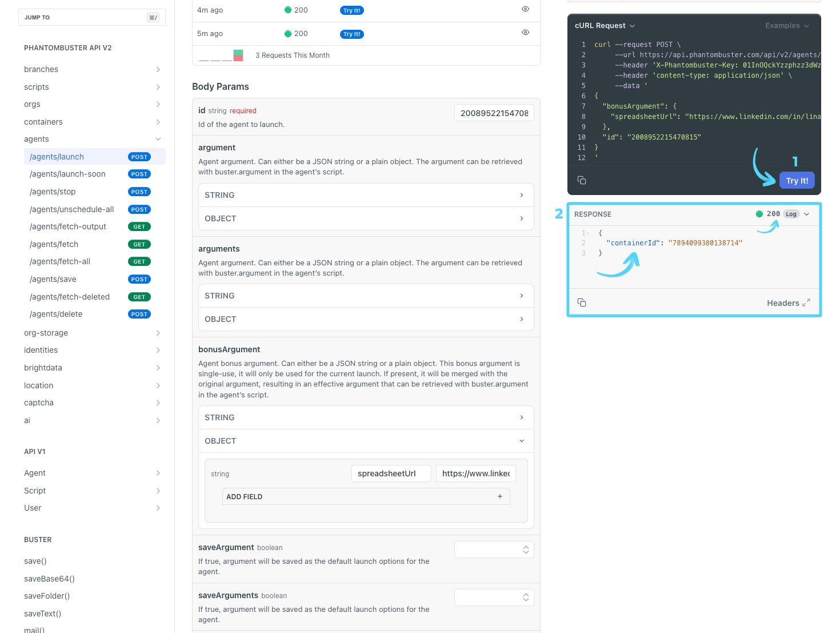Open the Log for the response

pyautogui.click(x=791, y=214)
